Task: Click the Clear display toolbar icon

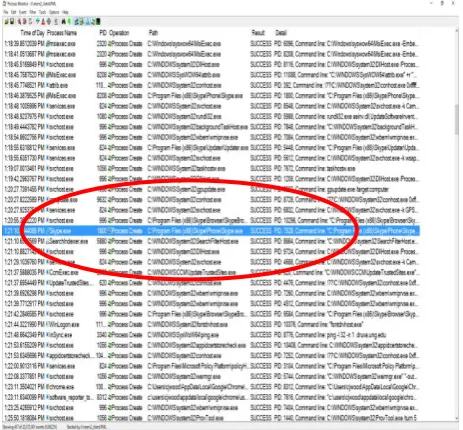Action: click(31, 22)
